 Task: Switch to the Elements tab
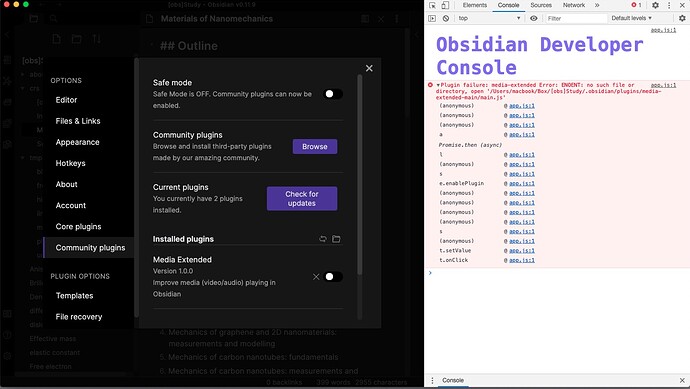coord(475,5)
